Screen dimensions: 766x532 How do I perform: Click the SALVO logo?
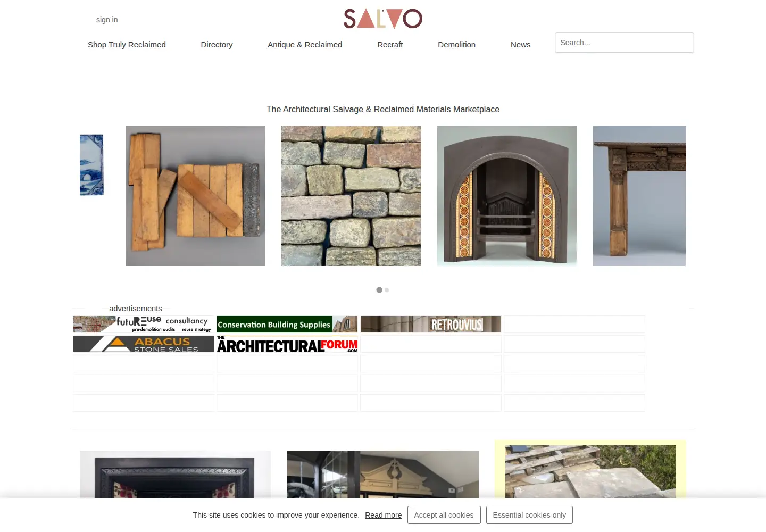click(x=383, y=19)
